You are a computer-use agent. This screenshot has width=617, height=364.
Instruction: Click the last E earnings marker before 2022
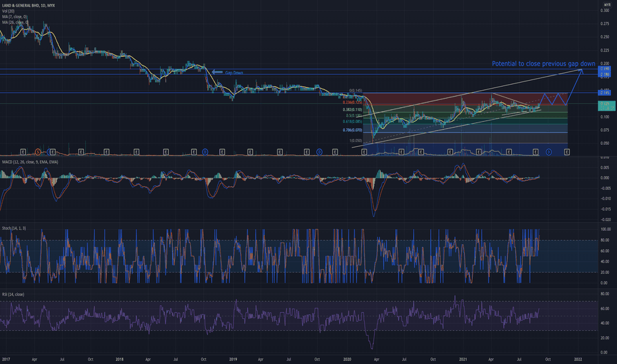[567, 152]
